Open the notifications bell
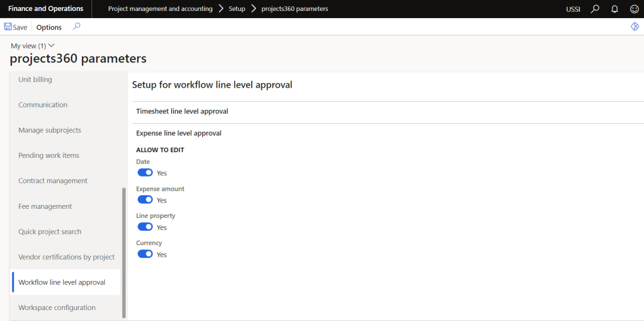Screen dimensions: 644x321 click(615, 9)
